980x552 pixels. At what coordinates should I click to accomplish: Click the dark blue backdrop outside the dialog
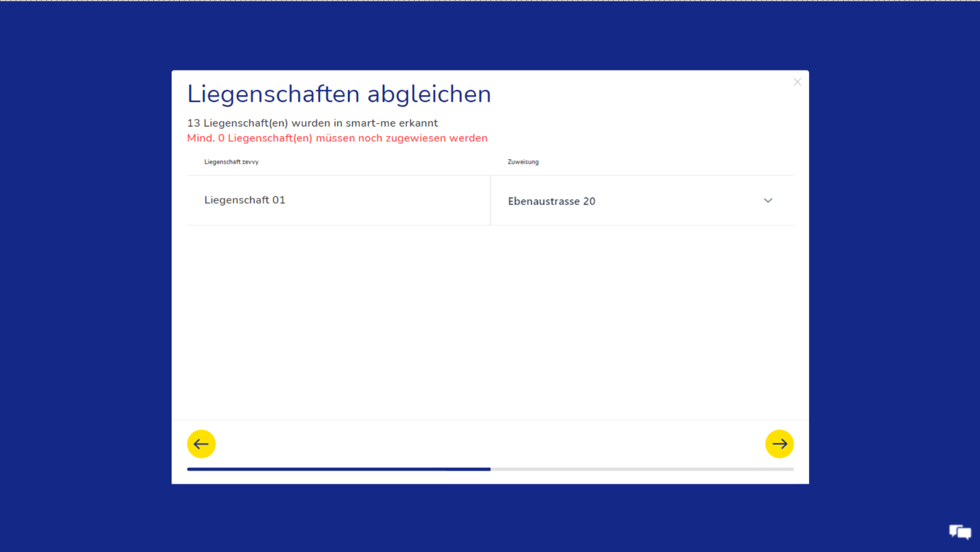tap(82, 275)
